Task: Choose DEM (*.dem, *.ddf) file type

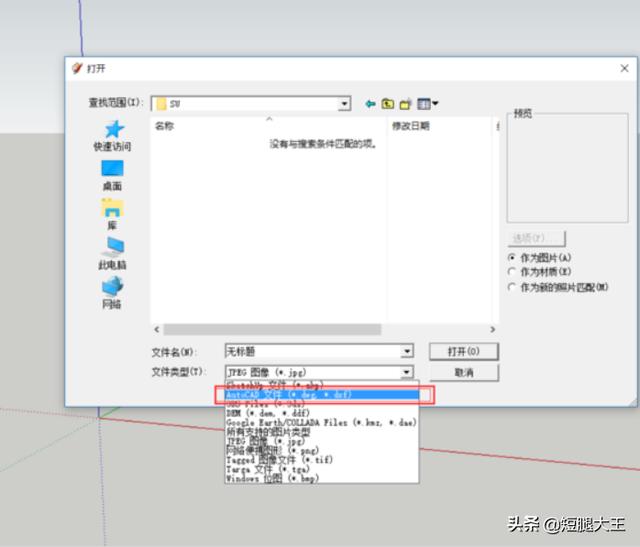Action: tap(322, 413)
